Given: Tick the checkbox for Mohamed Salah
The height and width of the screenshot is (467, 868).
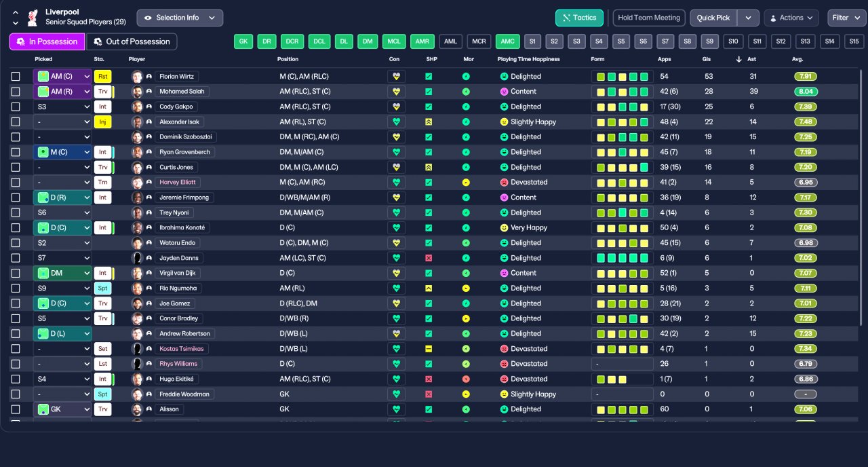Looking at the screenshot, I should [x=16, y=91].
